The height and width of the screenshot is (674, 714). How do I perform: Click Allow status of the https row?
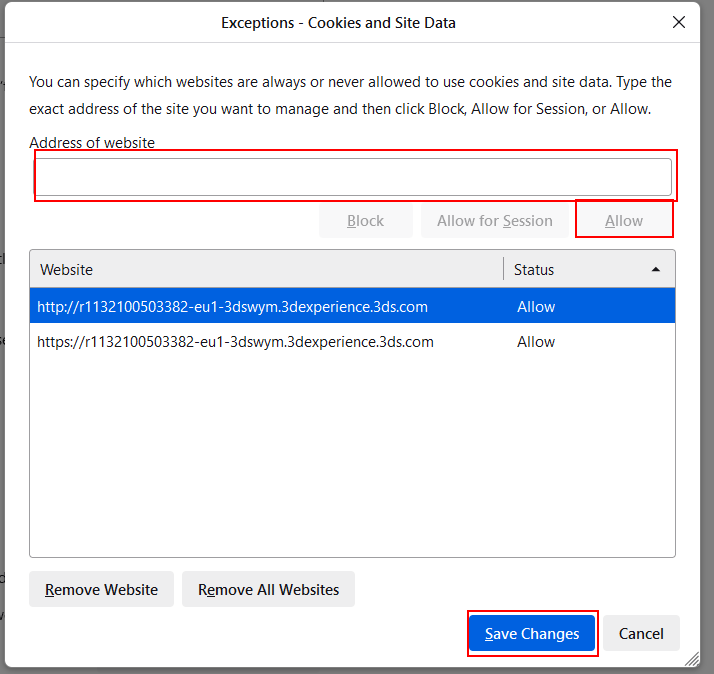(536, 342)
